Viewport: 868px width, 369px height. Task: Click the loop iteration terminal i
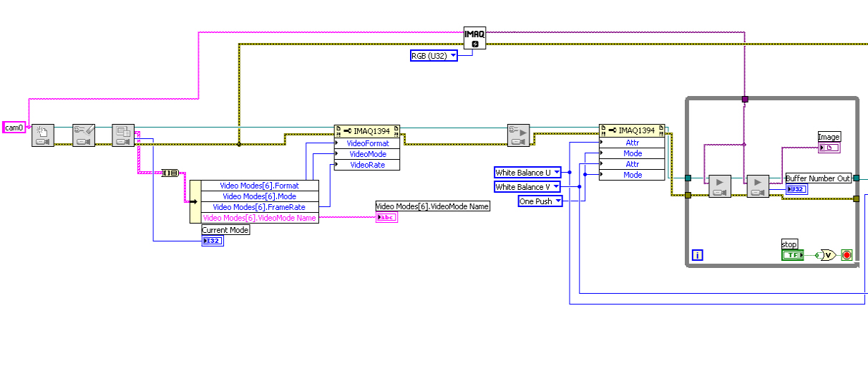(698, 255)
